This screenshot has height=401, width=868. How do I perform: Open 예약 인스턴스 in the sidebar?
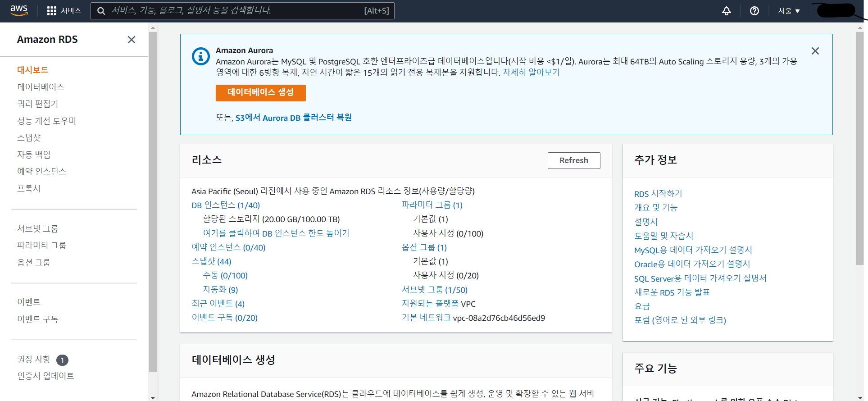[x=41, y=171]
